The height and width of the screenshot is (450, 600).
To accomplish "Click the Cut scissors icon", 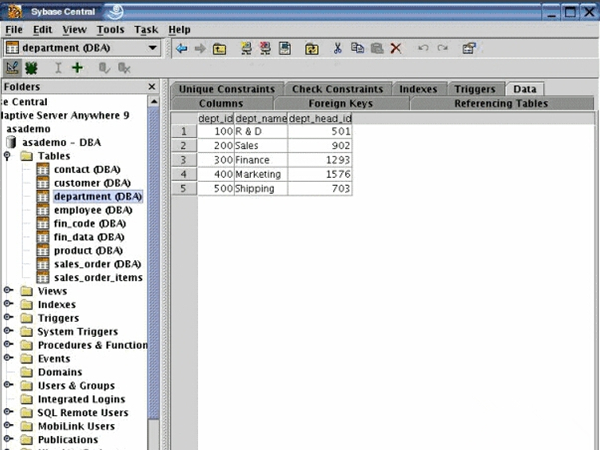I will [338, 48].
